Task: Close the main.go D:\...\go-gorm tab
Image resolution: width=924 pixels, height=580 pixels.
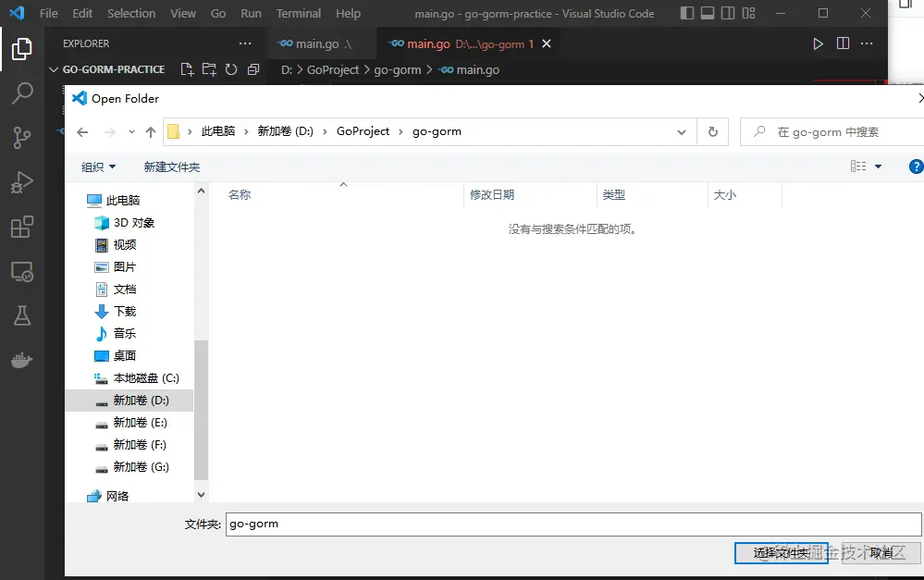Action: pos(547,43)
